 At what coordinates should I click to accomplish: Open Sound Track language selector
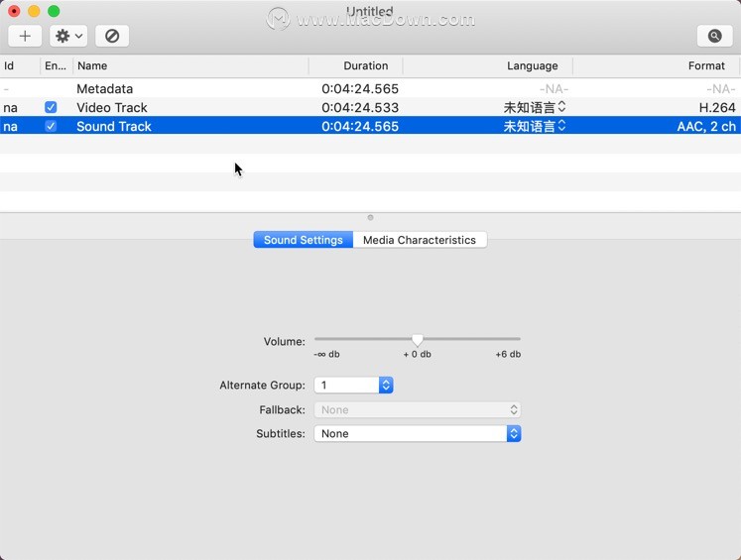click(x=536, y=126)
